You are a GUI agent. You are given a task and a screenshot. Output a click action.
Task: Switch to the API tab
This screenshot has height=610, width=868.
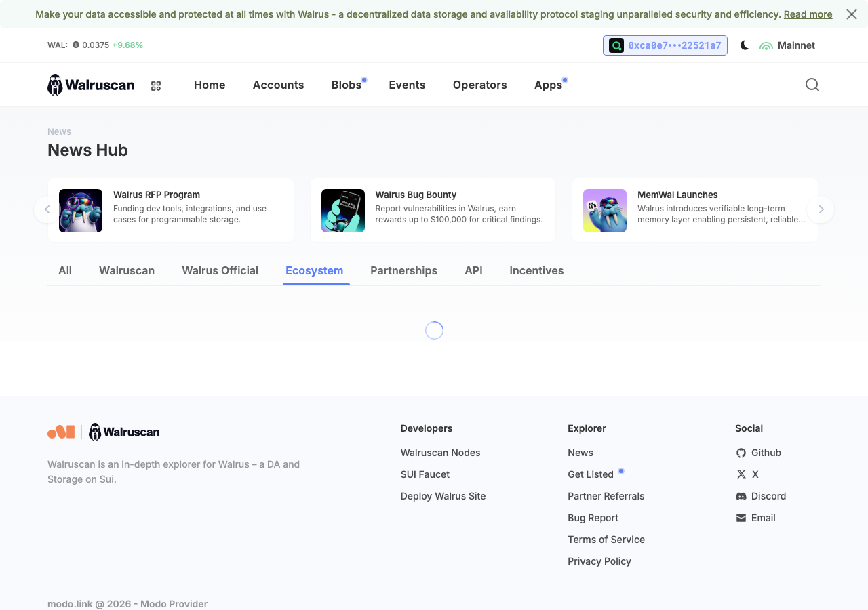click(473, 270)
